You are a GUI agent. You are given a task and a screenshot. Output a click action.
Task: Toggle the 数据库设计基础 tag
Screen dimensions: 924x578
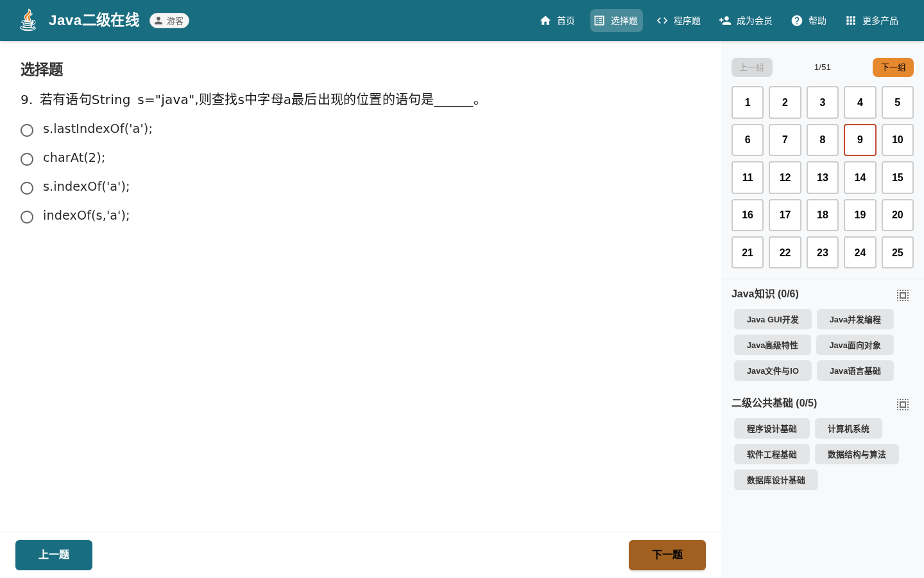[776, 480]
